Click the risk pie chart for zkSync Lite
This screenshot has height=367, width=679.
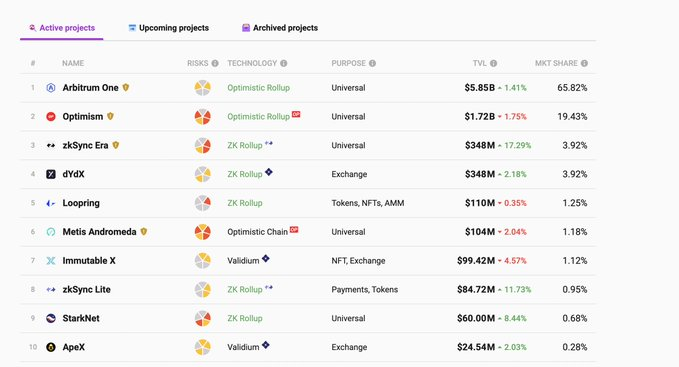(x=202, y=290)
